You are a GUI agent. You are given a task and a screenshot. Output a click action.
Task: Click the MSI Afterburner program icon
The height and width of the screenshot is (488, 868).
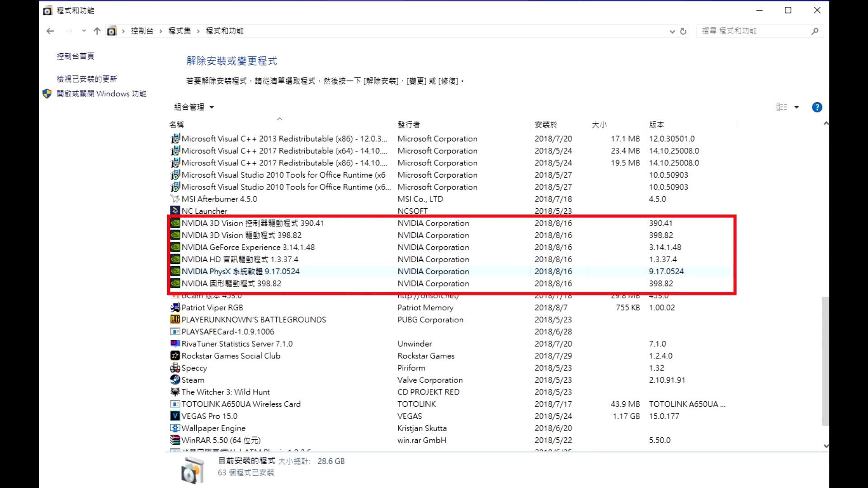click(176, 199)
